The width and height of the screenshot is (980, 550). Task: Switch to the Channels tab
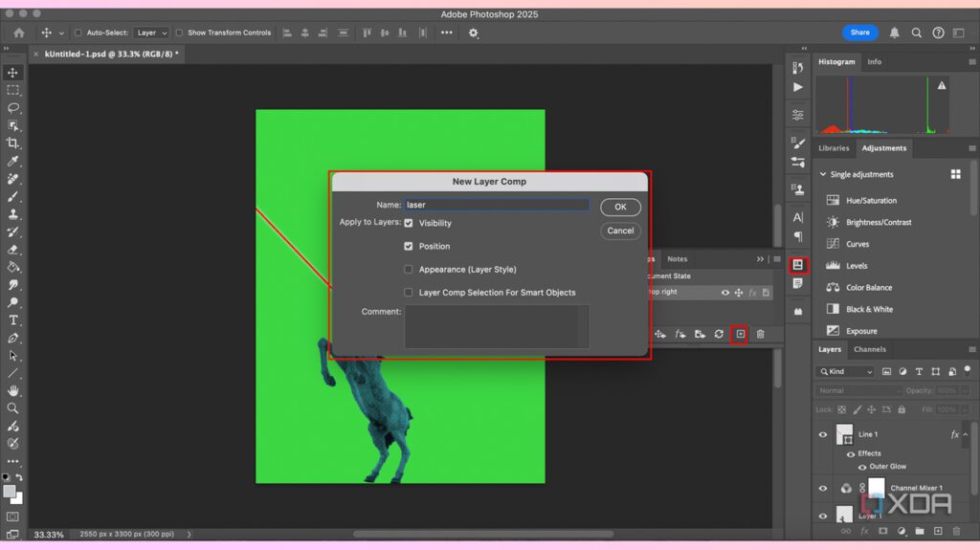pos(869,349)
